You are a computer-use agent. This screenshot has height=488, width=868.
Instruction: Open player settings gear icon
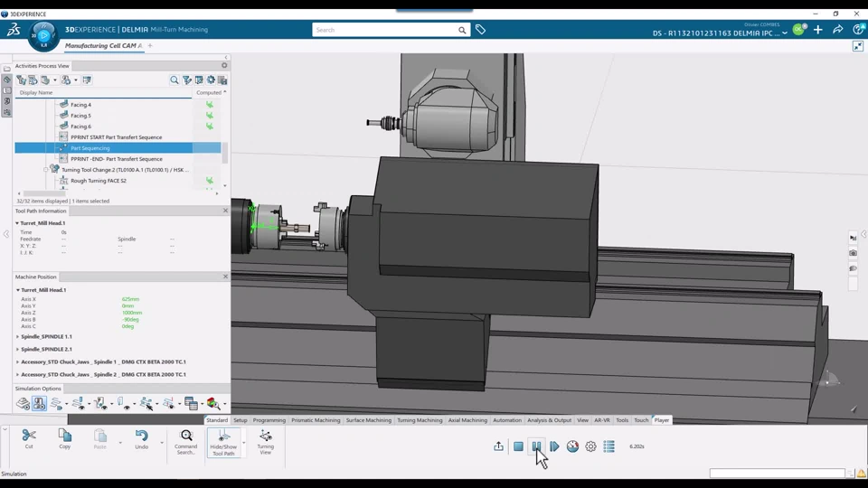pos(590,446)
